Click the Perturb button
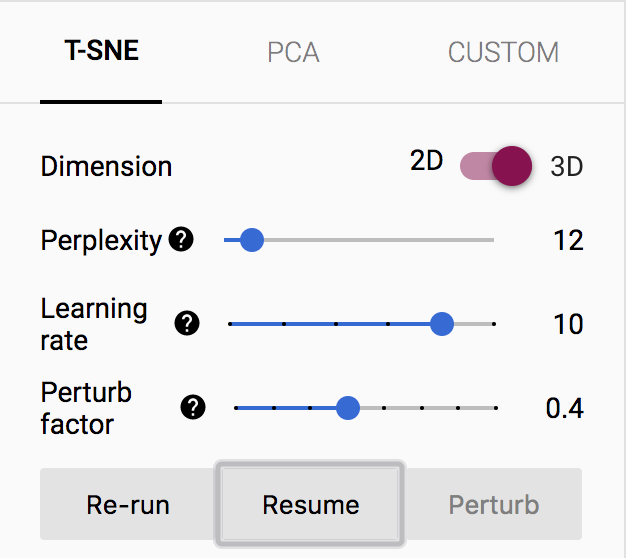The height and width of the screenshot is (558, 640). (x=494, y=504)
